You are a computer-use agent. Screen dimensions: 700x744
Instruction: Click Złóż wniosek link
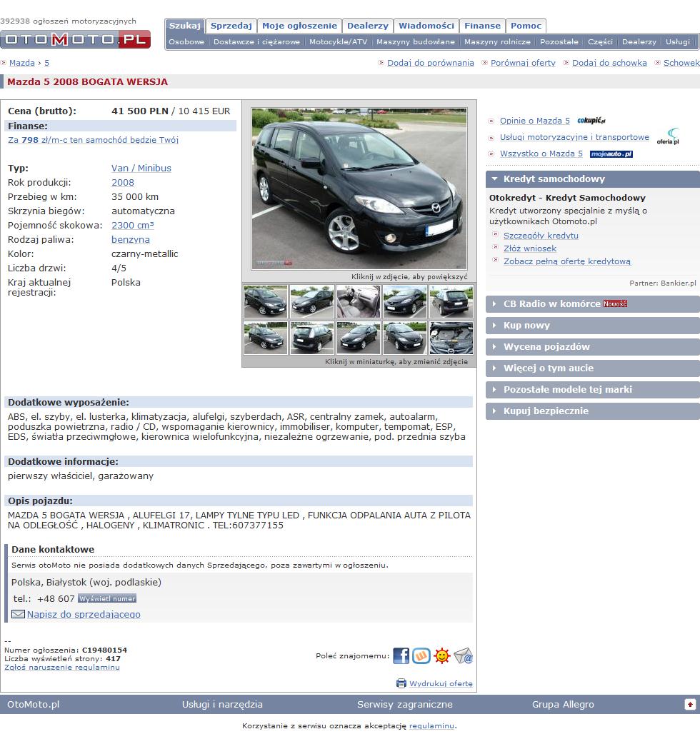click(x=530, y=248)
